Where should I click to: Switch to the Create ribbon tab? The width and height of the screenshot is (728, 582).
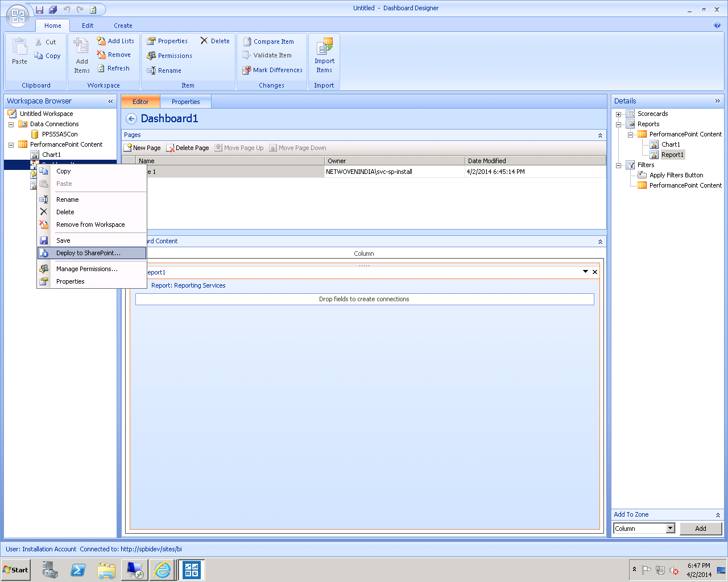(123, 26)
